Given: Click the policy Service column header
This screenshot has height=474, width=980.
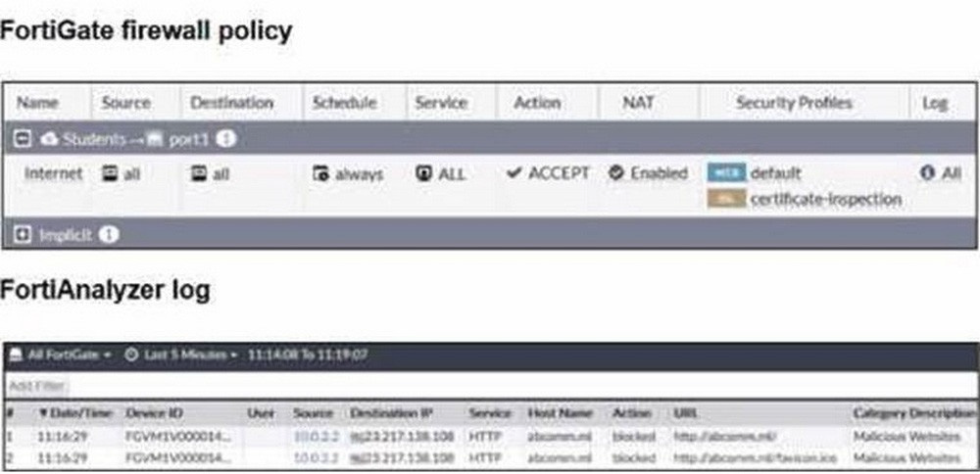Looking at the screenshot, I should pos(441,103).
